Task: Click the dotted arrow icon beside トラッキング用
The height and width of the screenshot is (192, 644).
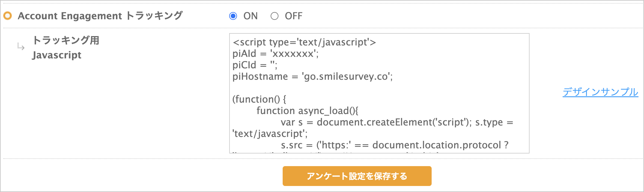Action: click(x=21, y=47)
